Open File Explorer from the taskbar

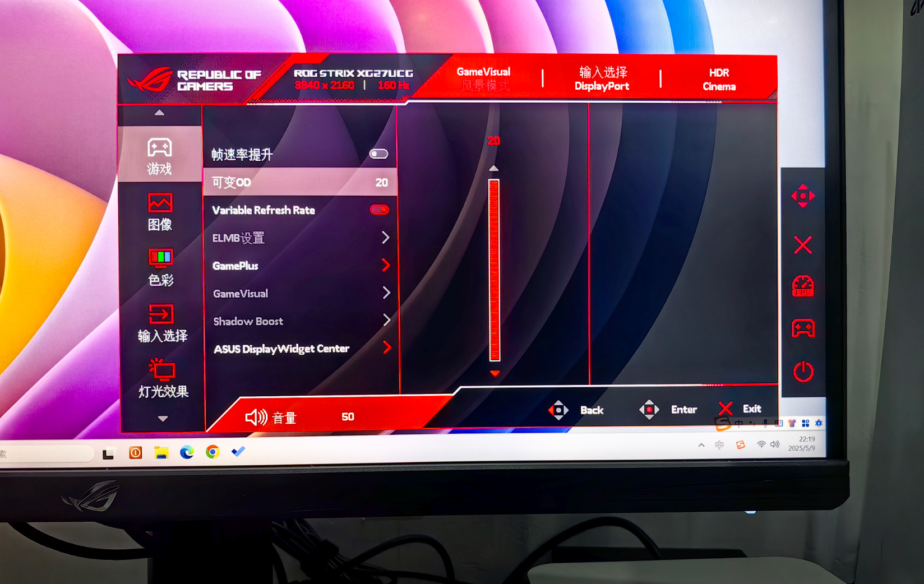(x=161, y=452)
